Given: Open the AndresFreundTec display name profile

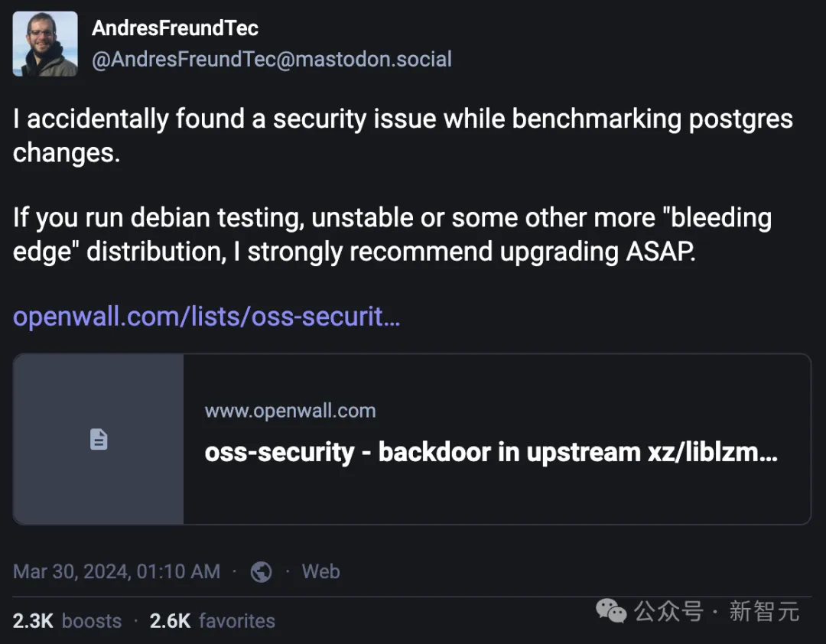Looking at the screenshot, I should (174, 28).
